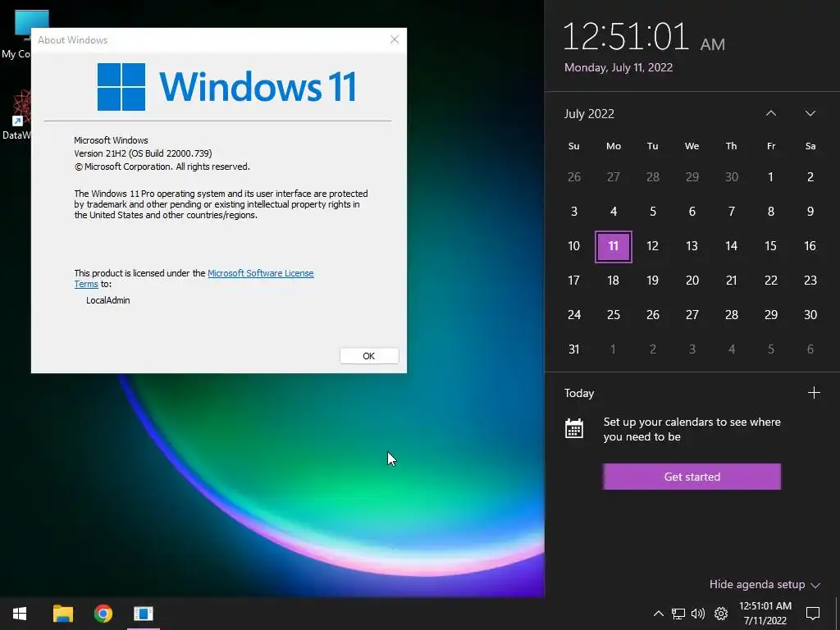Select June 30 greyed date in calendar
This screenshot has width=840, height=630.
tap(731, 177)
